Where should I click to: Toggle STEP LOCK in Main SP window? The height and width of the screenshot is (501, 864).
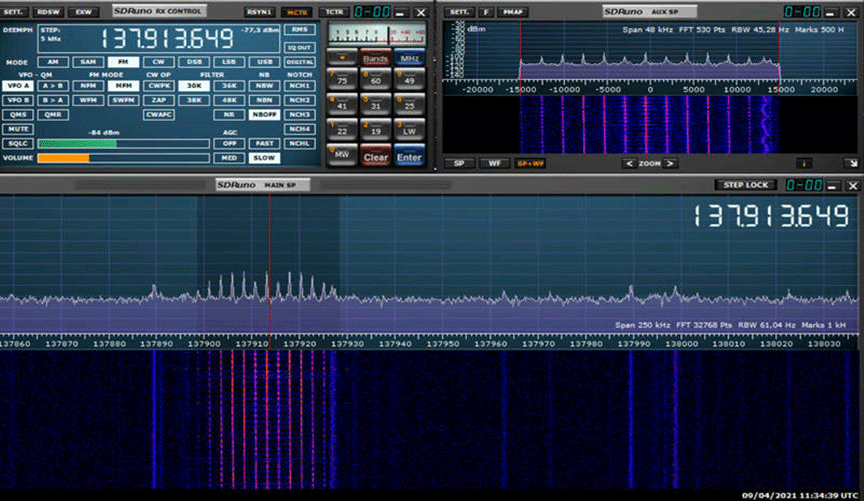(746, 185)
